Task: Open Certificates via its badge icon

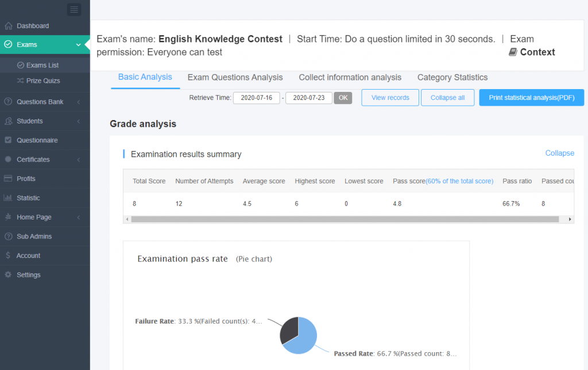Action: point(8,159)
